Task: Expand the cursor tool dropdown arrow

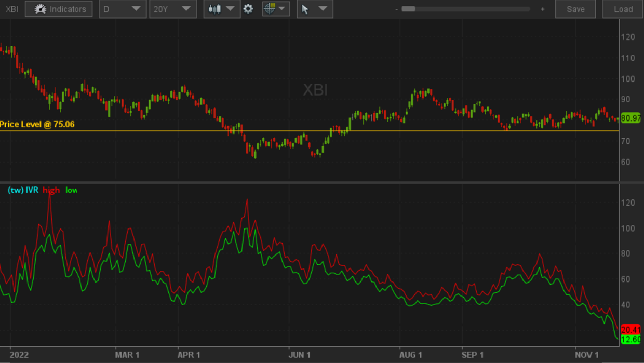Action: [x=323, y=9]
